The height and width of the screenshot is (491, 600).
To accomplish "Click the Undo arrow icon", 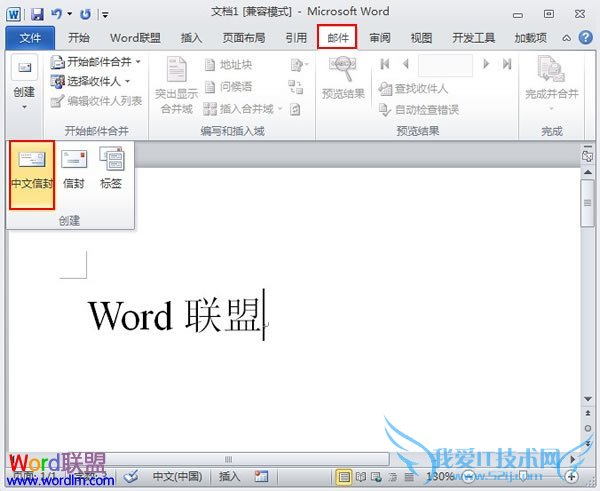I will point(57,14).
